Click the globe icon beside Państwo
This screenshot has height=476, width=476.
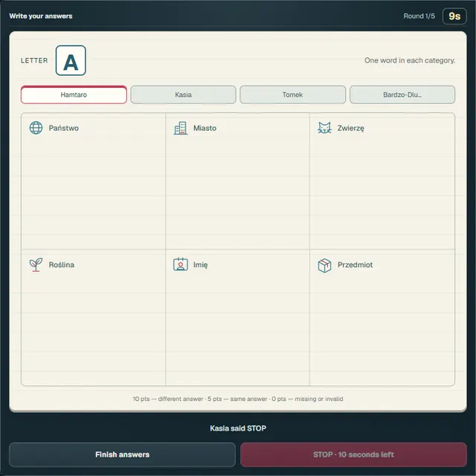coord(36,128)
